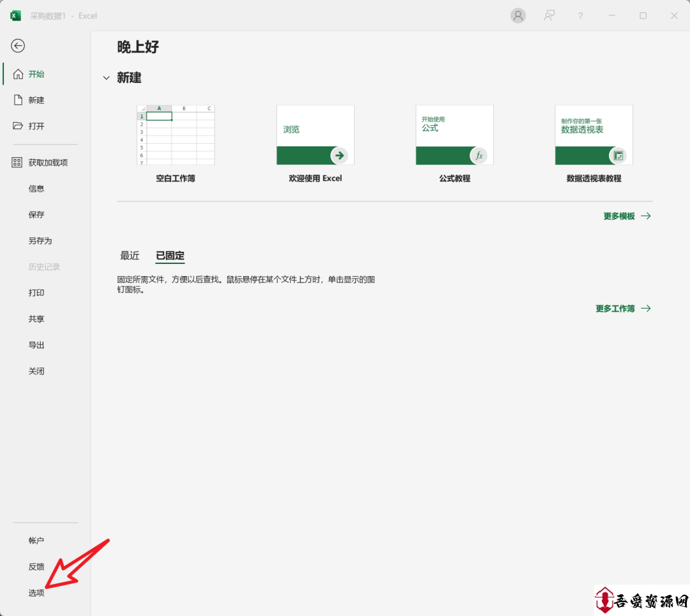690x616 pixels.
Task: Click the 采购数据1 - Excel title text
Action: [x=63, y=16]
